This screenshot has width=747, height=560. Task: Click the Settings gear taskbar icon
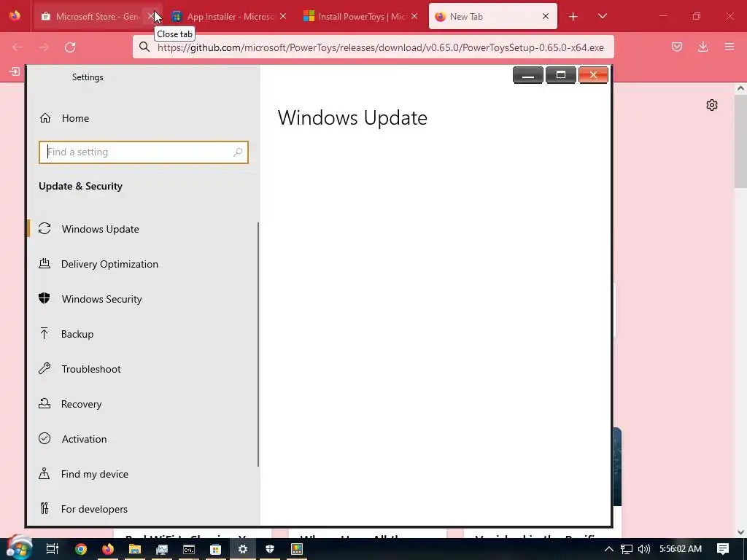click(x=243, y=549)
